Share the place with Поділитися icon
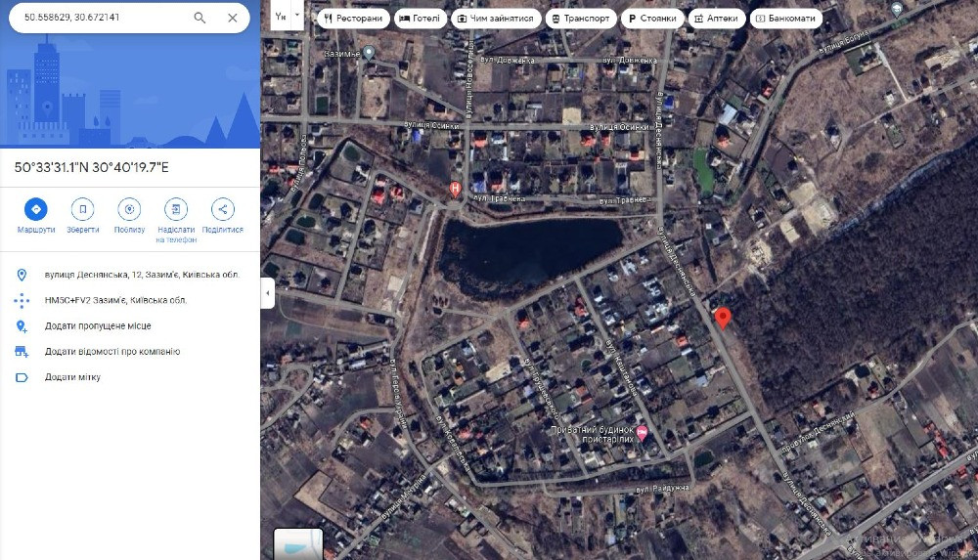978x560 pixels. [223, 209]
